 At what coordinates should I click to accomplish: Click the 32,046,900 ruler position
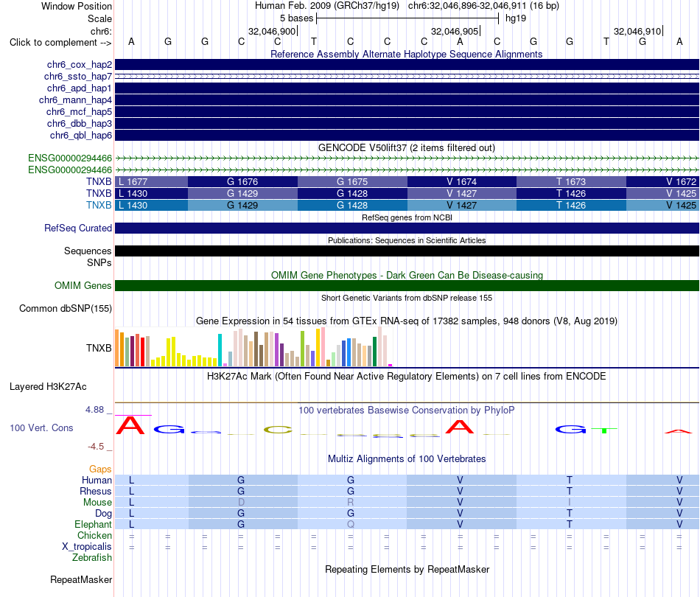pyautogui.click(x=272, y=31)
